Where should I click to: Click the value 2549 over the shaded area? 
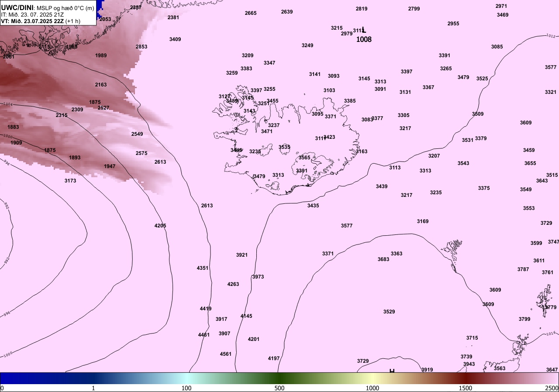coord(137,134)
